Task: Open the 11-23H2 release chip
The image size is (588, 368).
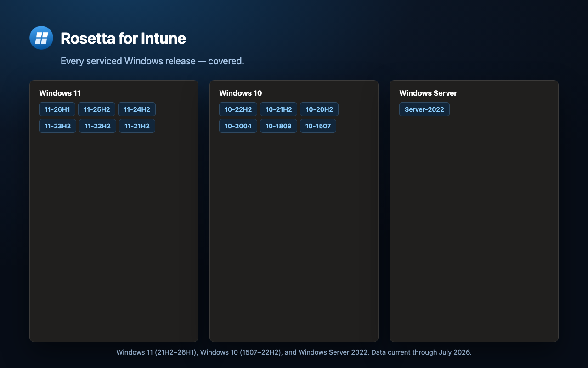Action: pos(57,126)
